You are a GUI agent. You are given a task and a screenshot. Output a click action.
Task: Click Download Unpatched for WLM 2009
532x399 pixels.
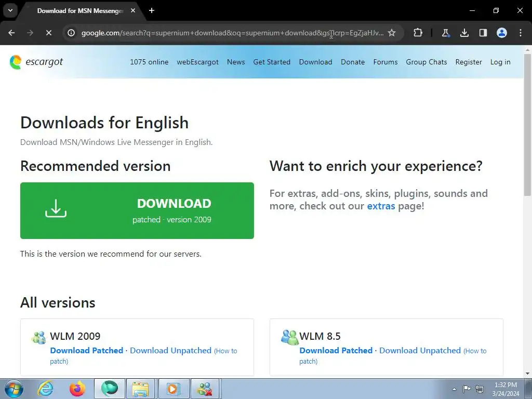tap(170, 351)
